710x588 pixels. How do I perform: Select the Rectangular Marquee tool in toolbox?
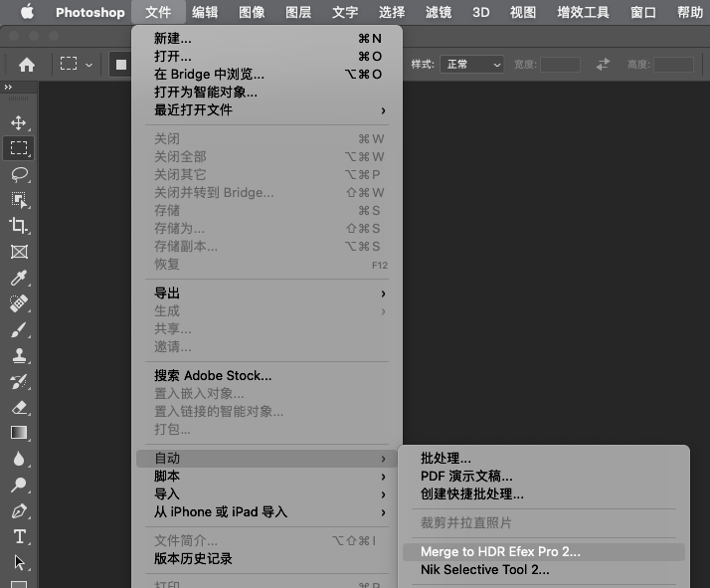[x=19, y=148]
